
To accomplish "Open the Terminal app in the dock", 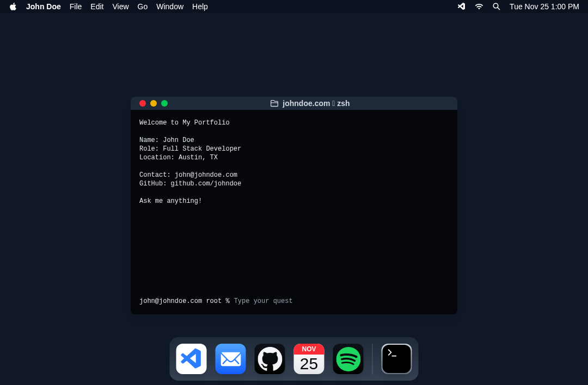I will 396,359.
